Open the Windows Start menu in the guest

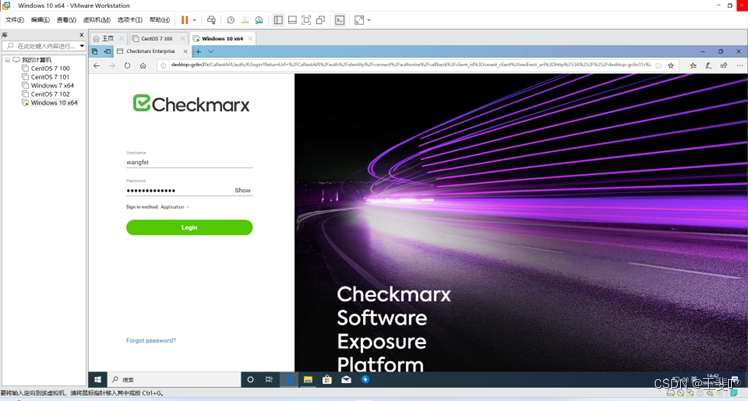97,380
